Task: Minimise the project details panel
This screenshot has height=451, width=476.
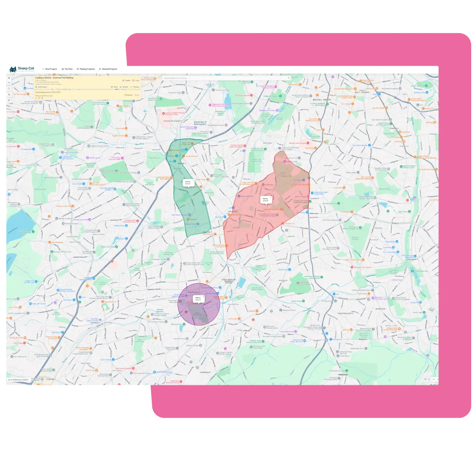Action: pyautogui.click(x=135, y=87)
